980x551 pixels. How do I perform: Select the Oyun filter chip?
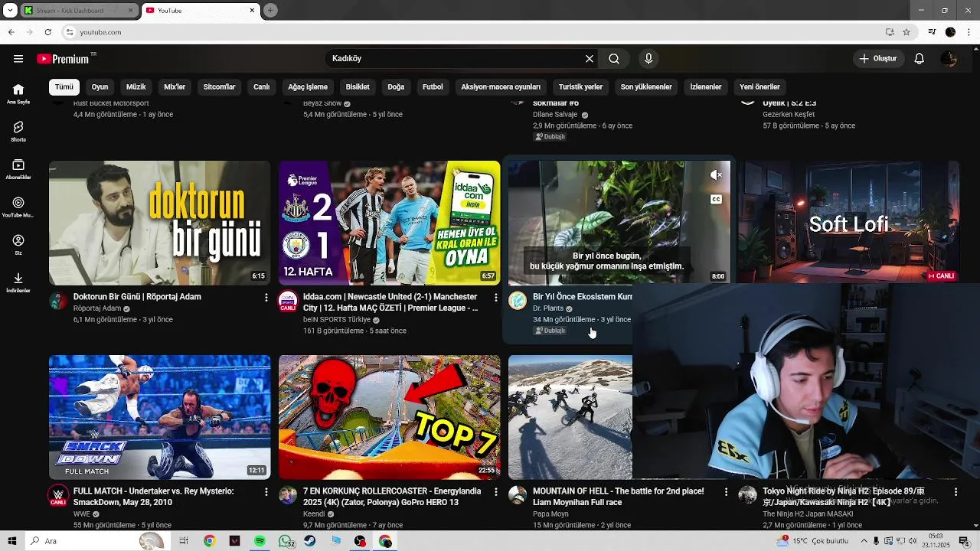point(100,87)
